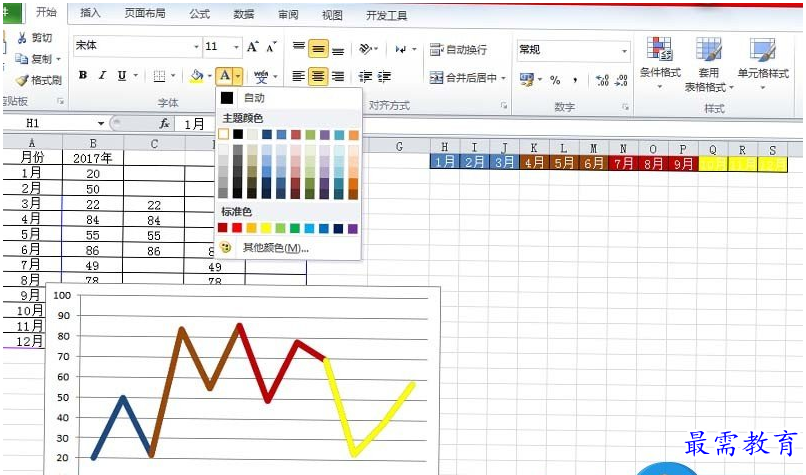Viewport: 806px width, 475px height.
Task: Pick purple in the standard colors row
Action: [x=353, y=228]
